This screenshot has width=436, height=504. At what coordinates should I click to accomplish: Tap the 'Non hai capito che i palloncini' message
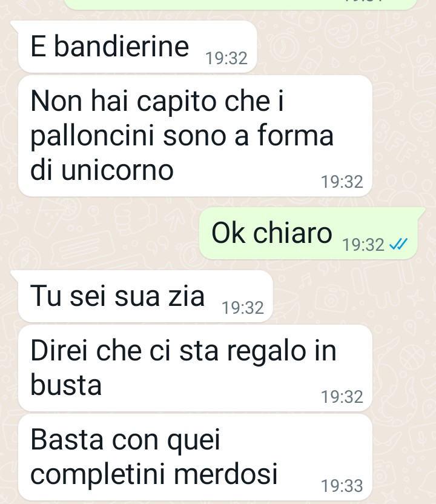196,136
